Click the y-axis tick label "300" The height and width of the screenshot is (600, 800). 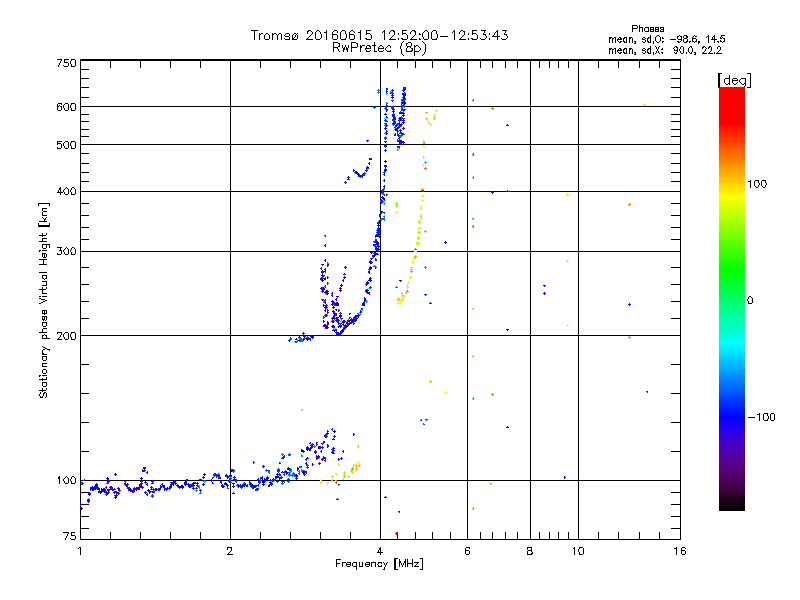coord(66,252)
